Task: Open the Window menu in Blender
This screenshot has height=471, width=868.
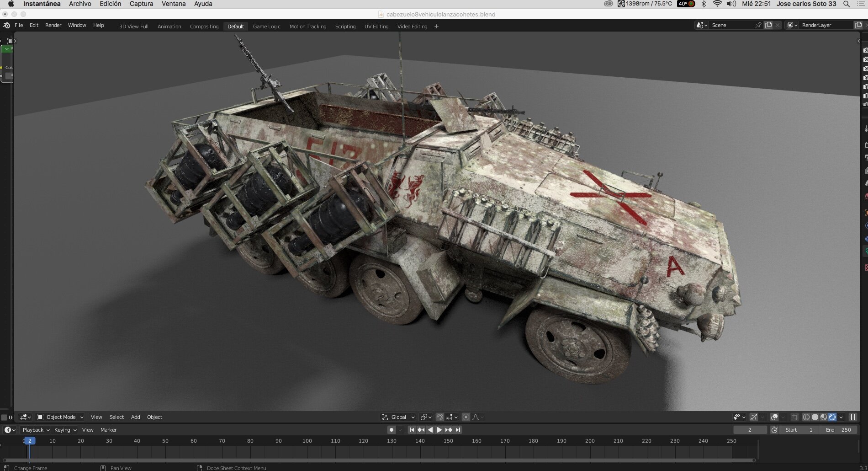Action: (x=77, y=25)
